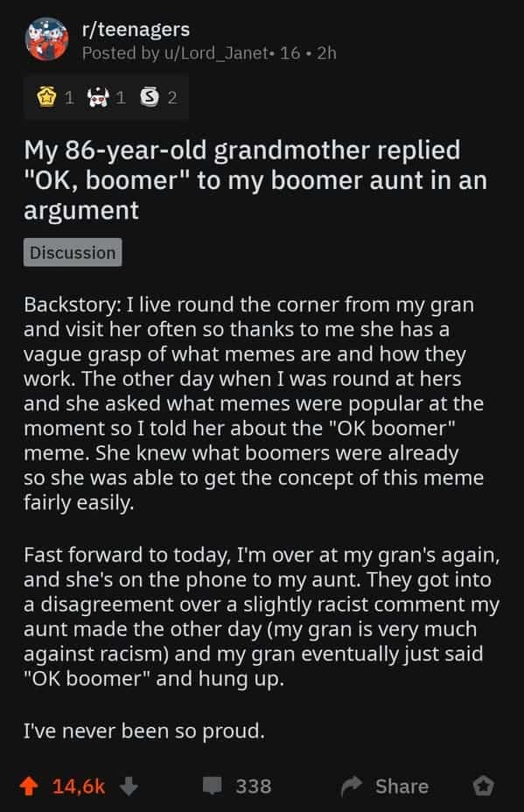Open the 338 comments count
This screenshot has height=812, width=524.
pyautogui.click(x=253, y=787)
